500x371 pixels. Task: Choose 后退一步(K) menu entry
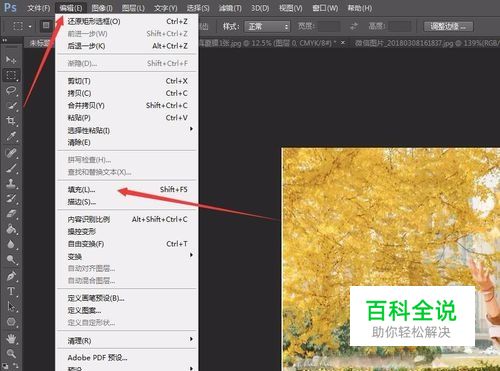127,46
